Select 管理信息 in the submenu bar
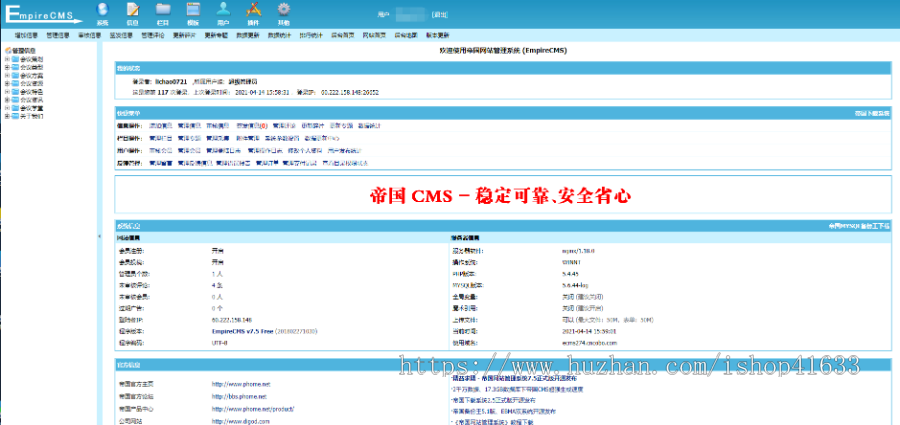 click(58, 35)
